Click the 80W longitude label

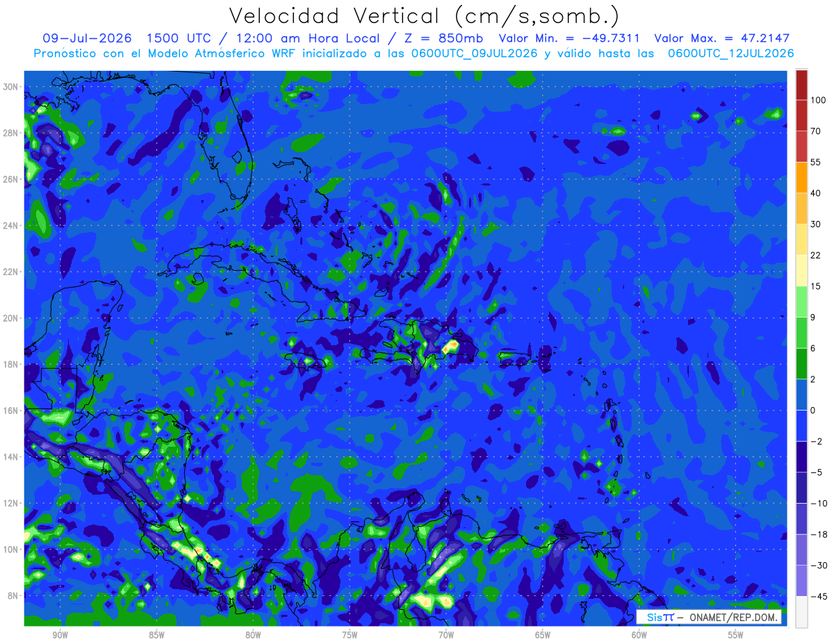(x=253, y=636)
